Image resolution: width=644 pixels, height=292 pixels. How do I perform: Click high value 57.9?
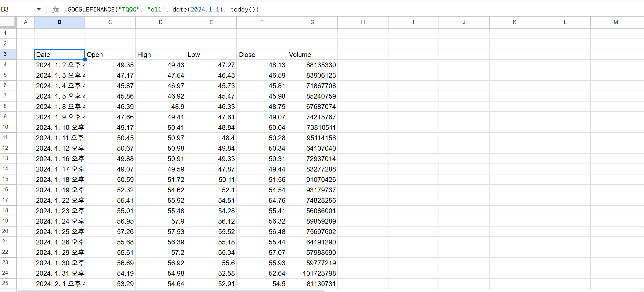(x=161, y=221)
